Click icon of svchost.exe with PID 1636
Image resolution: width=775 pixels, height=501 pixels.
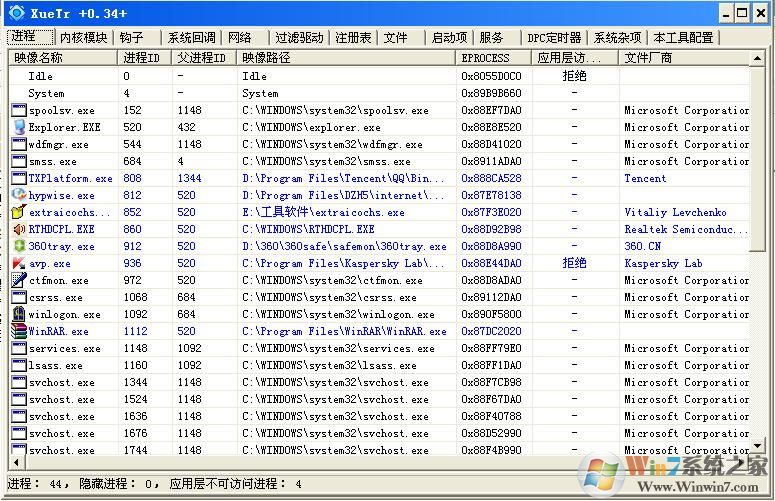click(19, 417)
